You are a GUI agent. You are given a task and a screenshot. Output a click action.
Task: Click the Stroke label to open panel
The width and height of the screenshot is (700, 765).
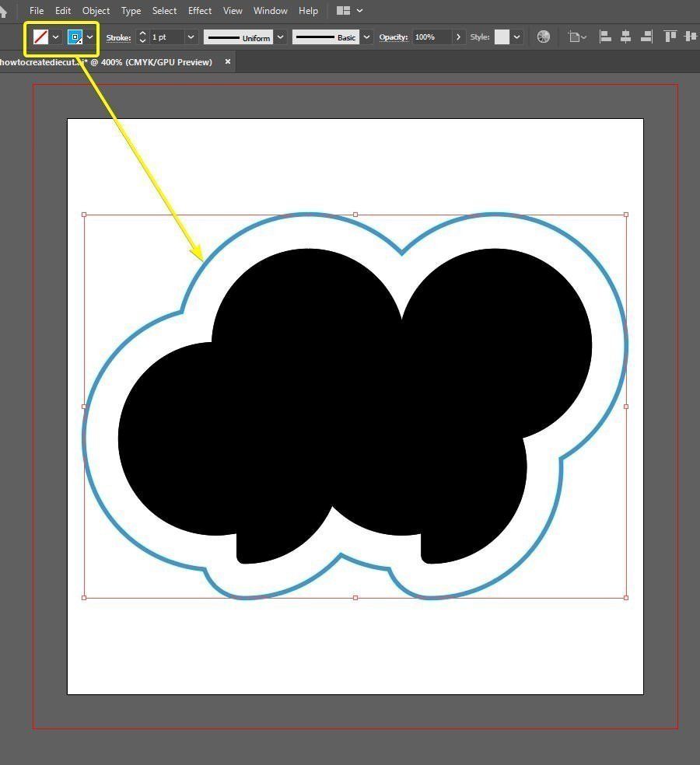(117, 37)
